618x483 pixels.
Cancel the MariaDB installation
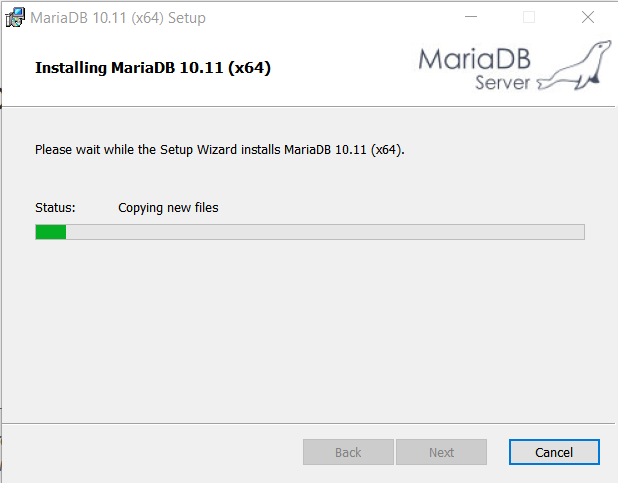(x=553, y=452)
